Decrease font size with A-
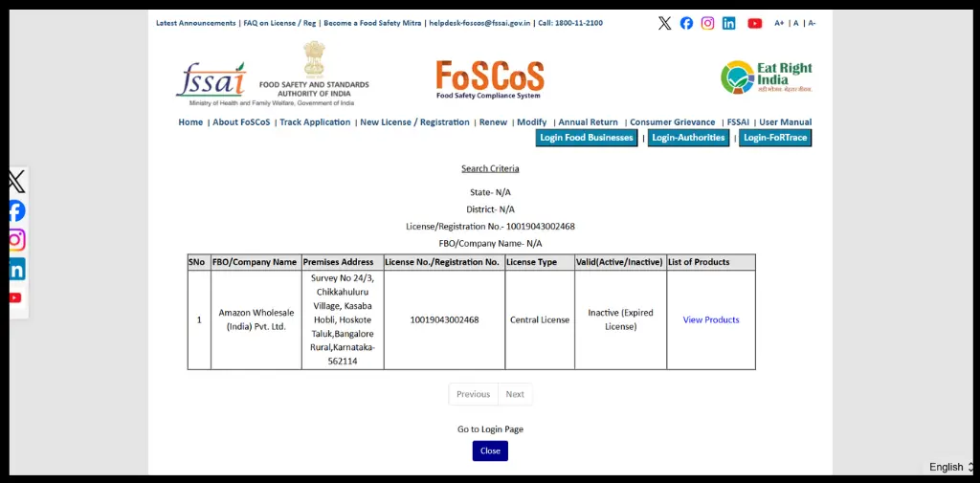 (812, 23)
